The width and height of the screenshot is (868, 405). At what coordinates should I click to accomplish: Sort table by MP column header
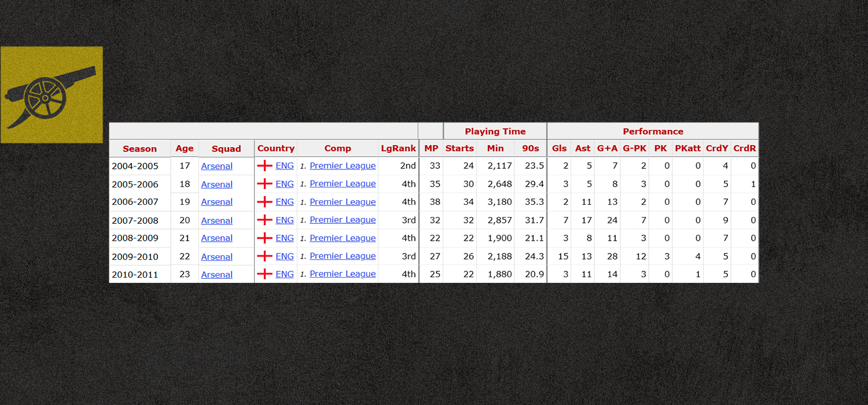(x=431, y=148)
